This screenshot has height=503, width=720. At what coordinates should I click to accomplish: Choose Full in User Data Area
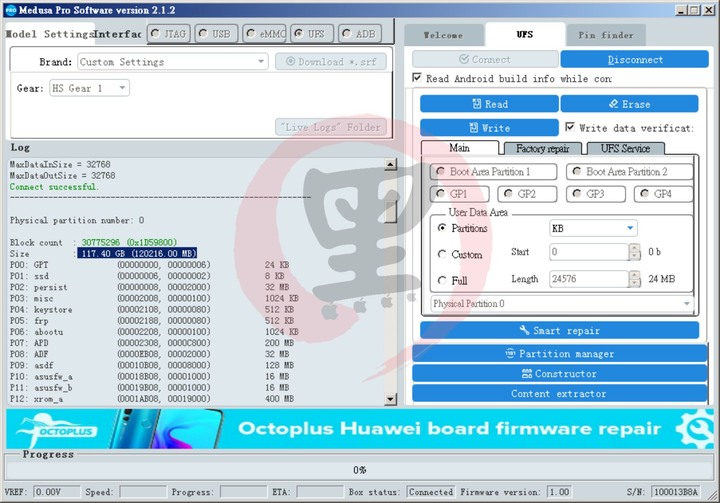coord(453,280)
